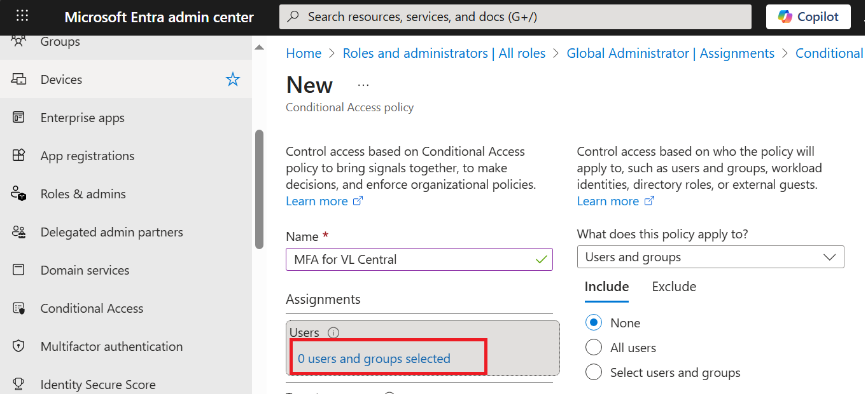Click the Conditional Access sidebar icon

18,308
